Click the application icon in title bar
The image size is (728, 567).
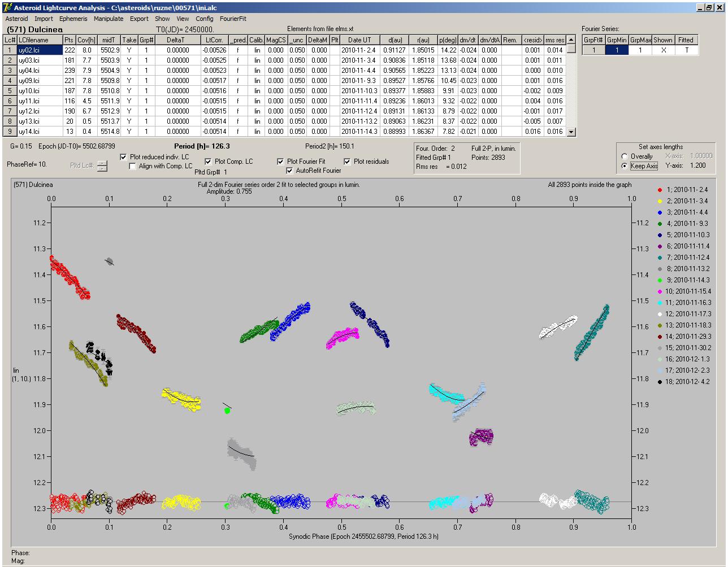tap(7, 8)
